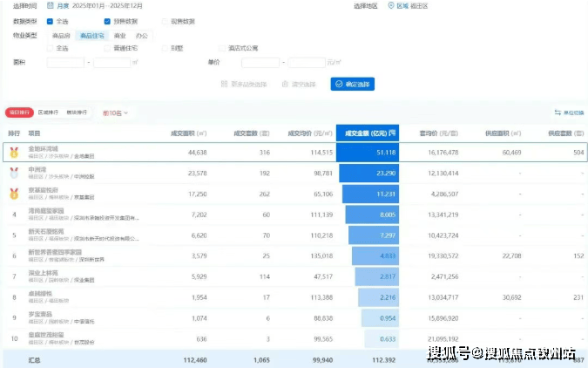Click the bronze medal icon for 京基宸悦府

pyautogui.click(x=14, y=193)
